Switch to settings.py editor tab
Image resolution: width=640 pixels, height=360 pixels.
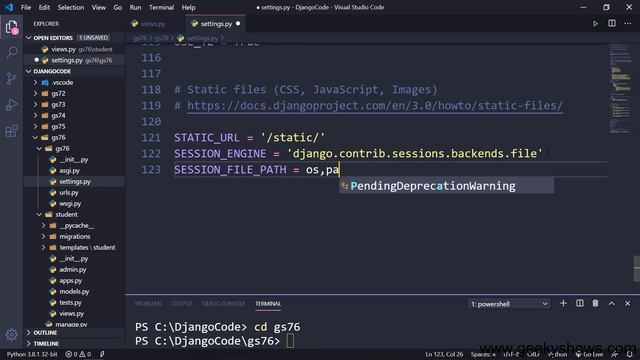coord(216,24)
